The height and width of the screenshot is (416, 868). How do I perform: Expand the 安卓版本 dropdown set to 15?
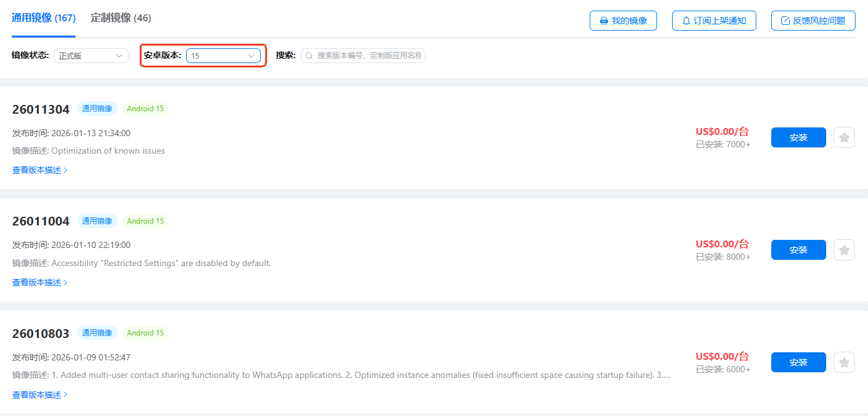click(223, 56)
